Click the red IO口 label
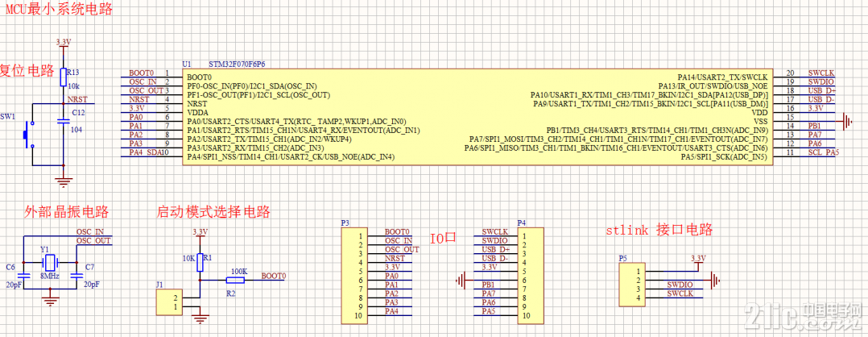This screenshot has width=868, height=337. click(x=444, y=239)
